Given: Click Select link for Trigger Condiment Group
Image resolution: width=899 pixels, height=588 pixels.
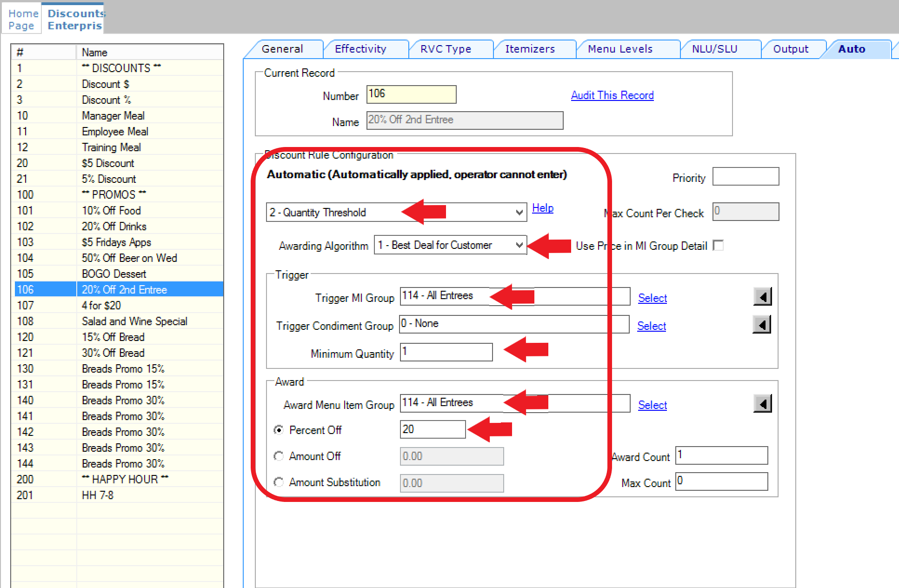Looking at the screenshot, I should click(651, 326).
